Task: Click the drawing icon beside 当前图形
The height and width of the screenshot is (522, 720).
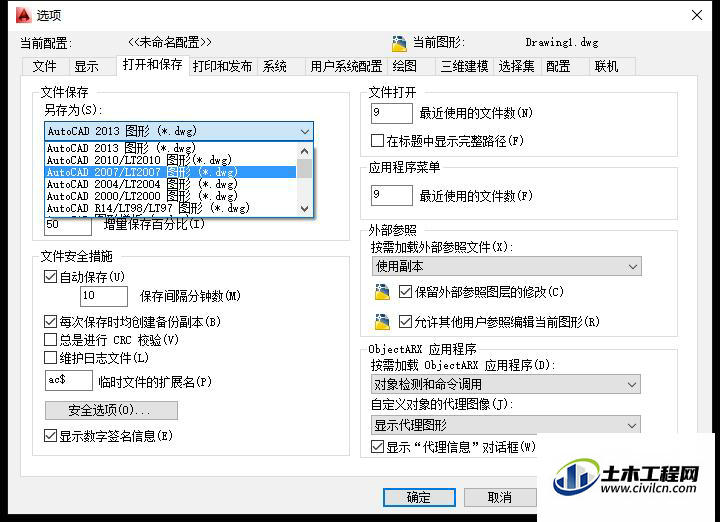Action: 399,43
